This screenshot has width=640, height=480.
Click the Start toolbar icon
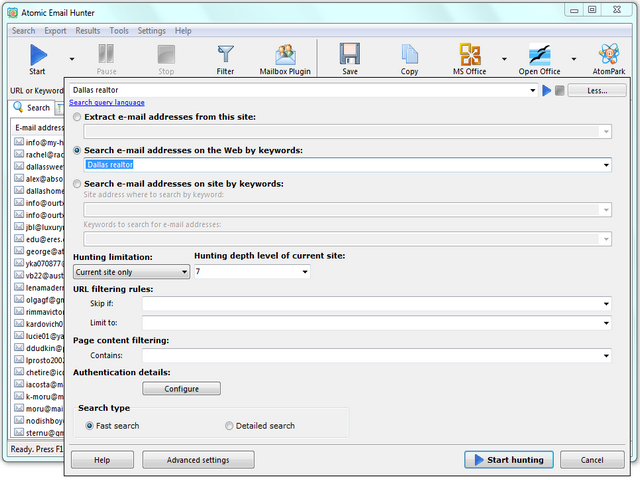[x=38, y=58]
